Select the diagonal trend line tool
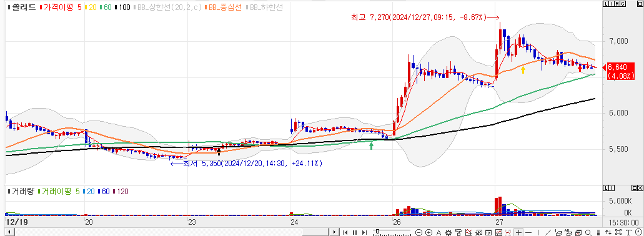Image resolution: width=644 pixels, height=236 pixels. pyautogui.click(x=548, y=232)
